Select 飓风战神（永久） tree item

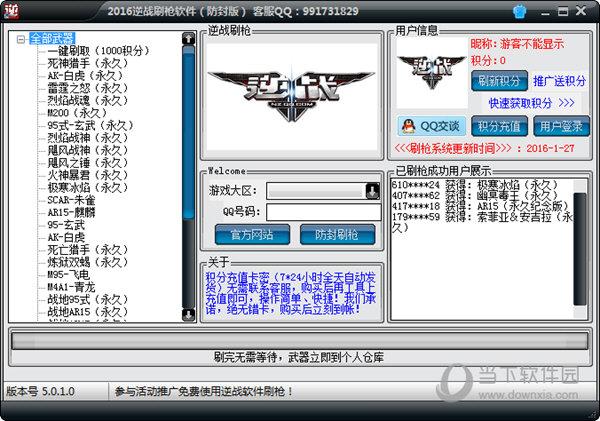tap(88, 150)
